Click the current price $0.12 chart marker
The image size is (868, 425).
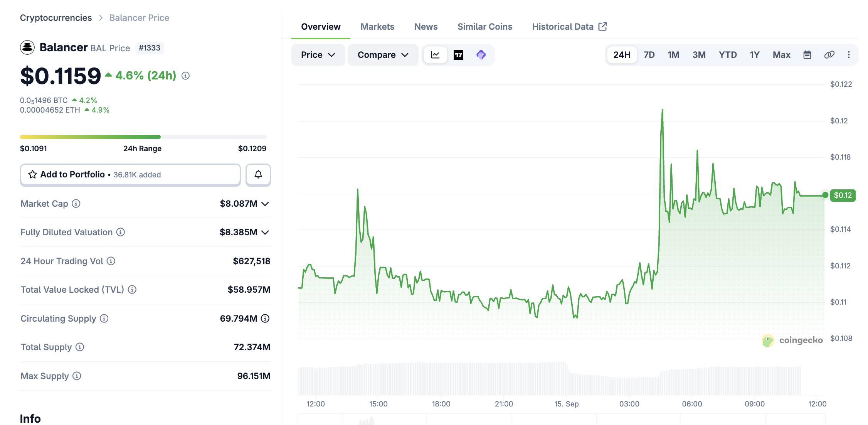coord(843,195)
